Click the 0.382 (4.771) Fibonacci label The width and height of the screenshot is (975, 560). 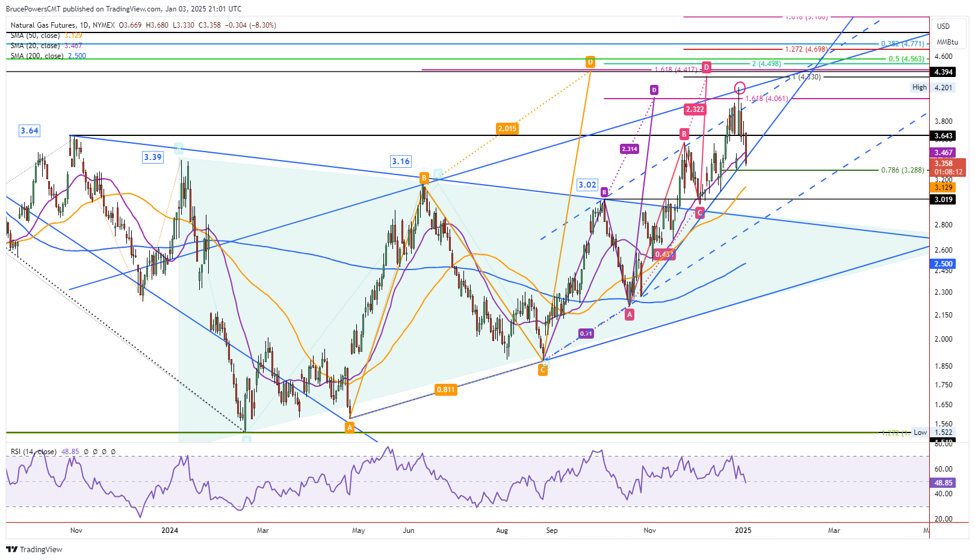(x=902, y=44)
